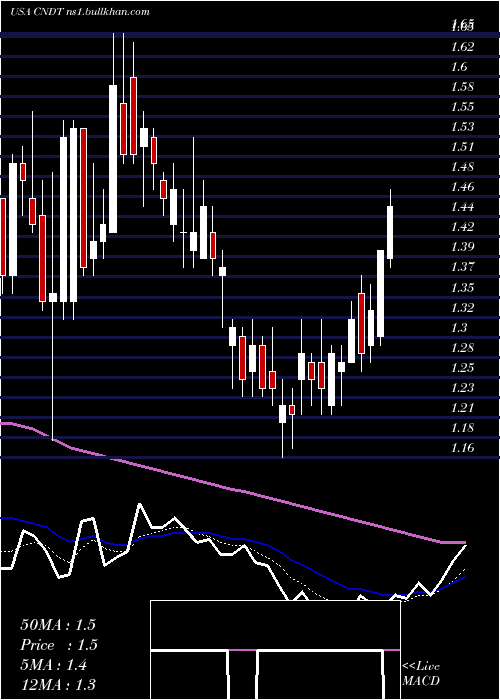Screen dimensions: 500x700
Task: Click the 1.46 price axis label
Action: point(462,187)
